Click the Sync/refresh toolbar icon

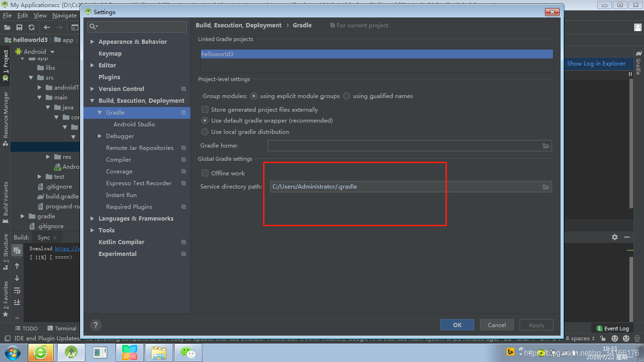[32, 27]
